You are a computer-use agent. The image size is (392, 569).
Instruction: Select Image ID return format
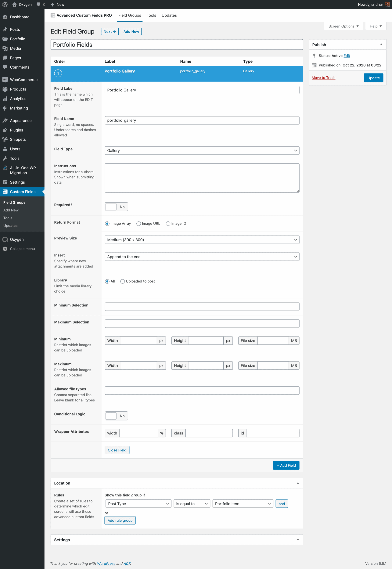(x=168, y=223)
